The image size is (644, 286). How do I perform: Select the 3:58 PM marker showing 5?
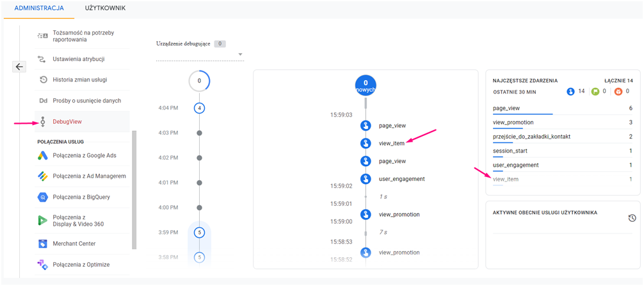click(199, 257)
